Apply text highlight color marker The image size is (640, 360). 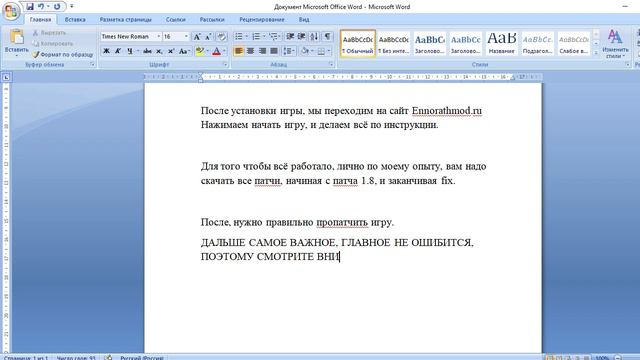click(x=200, y=51)
